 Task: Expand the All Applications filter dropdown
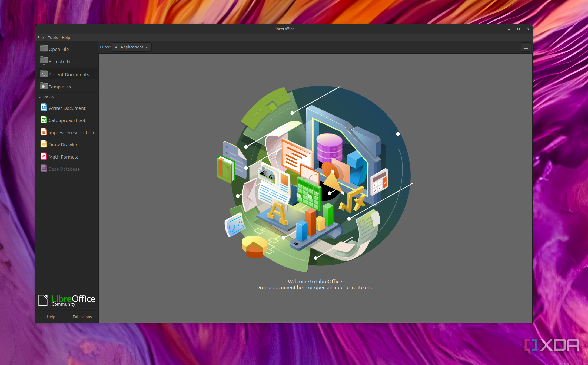point(132,47)
